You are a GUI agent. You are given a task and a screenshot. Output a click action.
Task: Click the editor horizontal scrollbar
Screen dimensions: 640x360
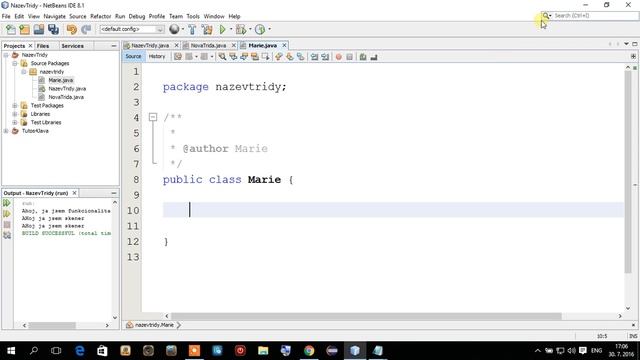366,316
